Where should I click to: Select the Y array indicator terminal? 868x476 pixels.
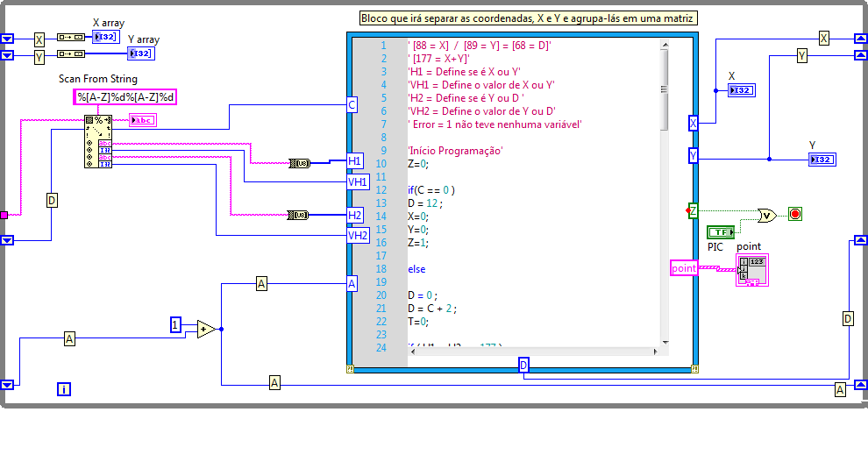(140, 53)
